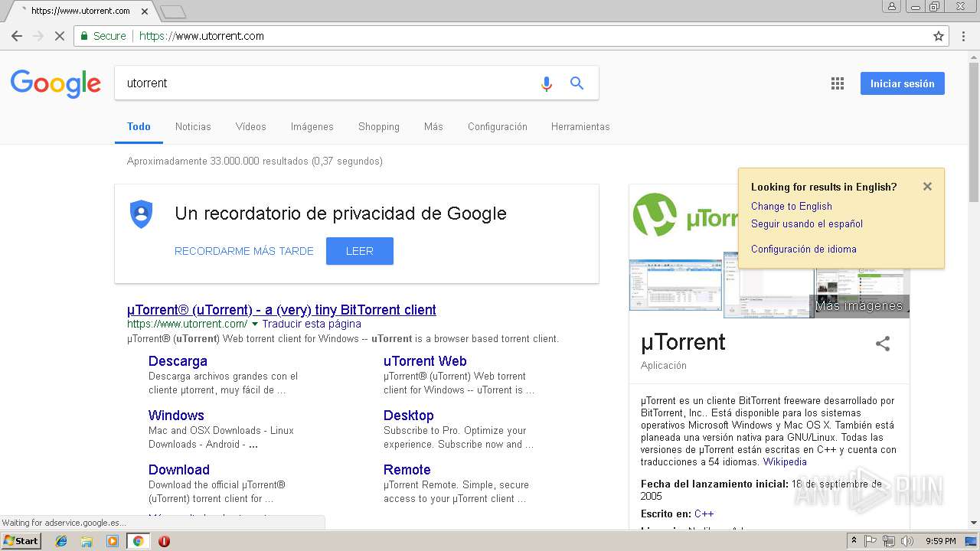Switch to Noticias tab

[193, 127]
